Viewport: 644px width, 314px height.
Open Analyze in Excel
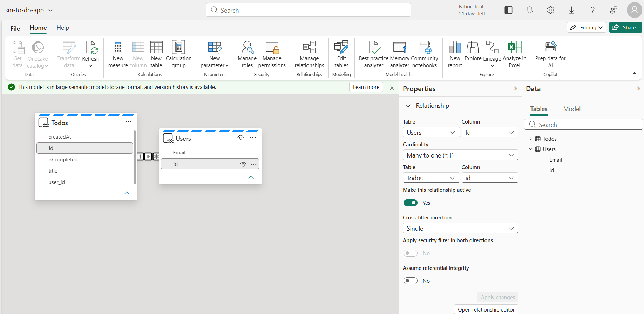pos(514,54)
